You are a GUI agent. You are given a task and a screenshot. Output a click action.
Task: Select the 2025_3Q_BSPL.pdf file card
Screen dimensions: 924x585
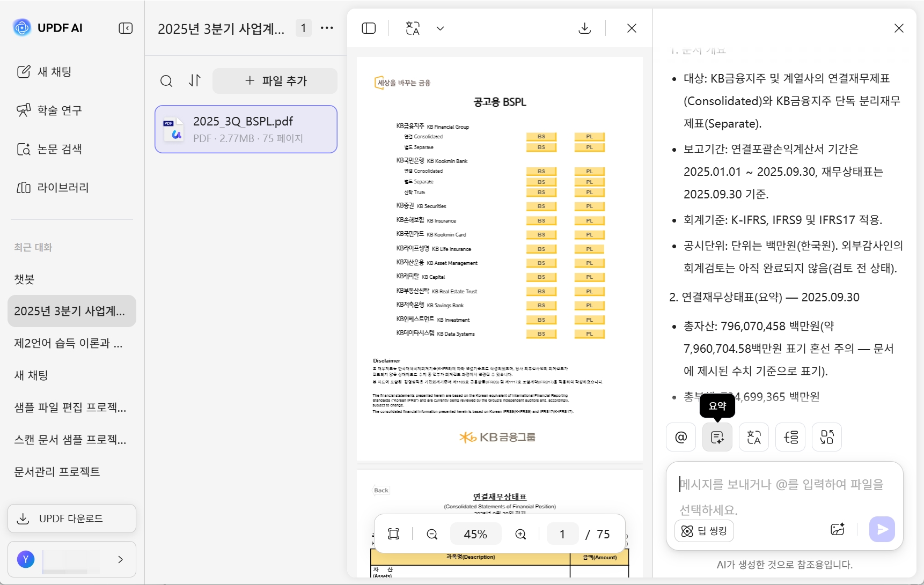[246, 129]
